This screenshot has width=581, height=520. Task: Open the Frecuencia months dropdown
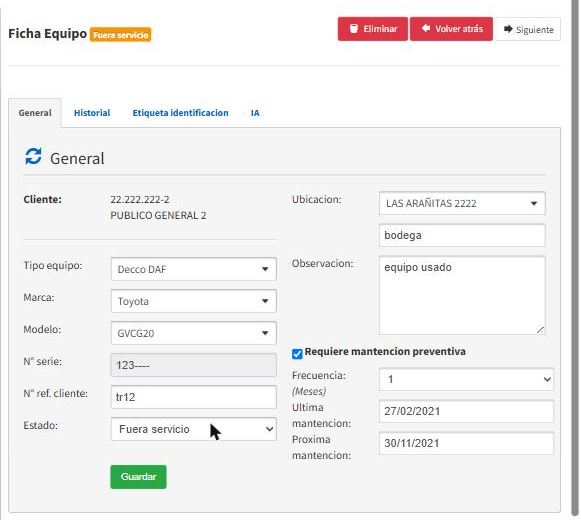pos(466,379)
